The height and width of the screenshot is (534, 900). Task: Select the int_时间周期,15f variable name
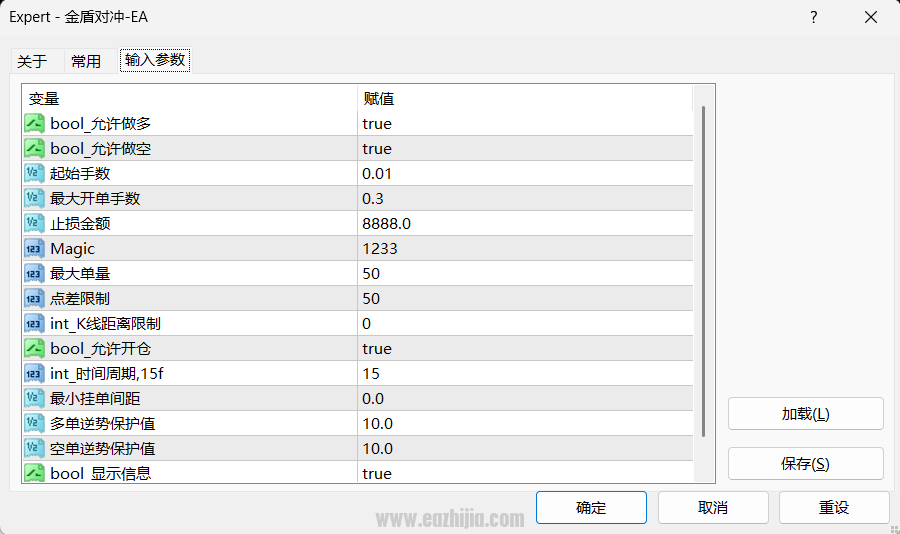107,374
